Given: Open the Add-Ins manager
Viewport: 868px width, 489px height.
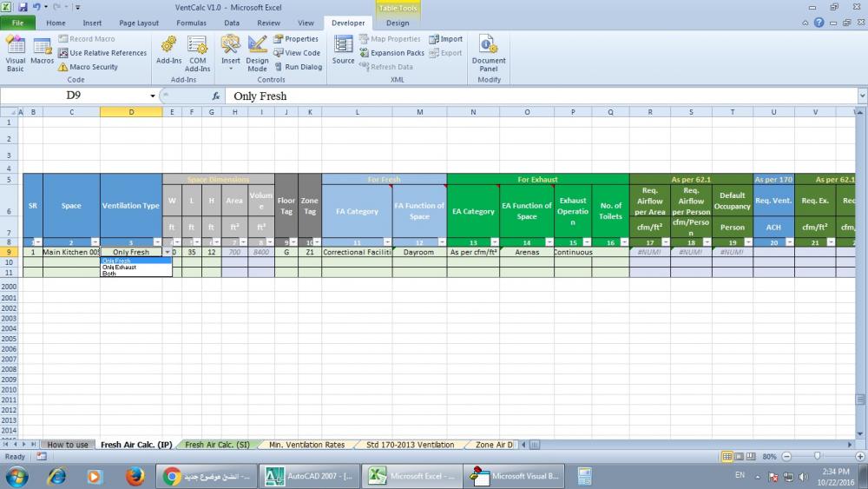Looking at the screenshot, I should 168,50.
